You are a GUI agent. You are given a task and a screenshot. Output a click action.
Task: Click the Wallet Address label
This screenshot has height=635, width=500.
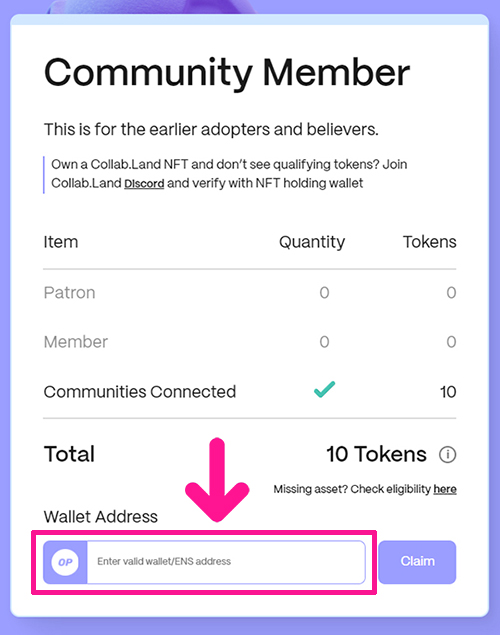[100, 517]
